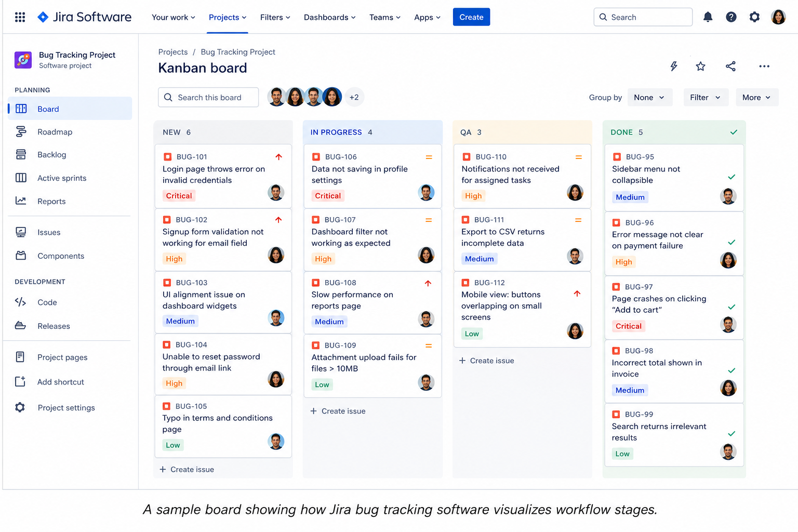798x532 pixels.
Task: Click the Roadmap icon in sidebar
Action: tap(21, 132)
